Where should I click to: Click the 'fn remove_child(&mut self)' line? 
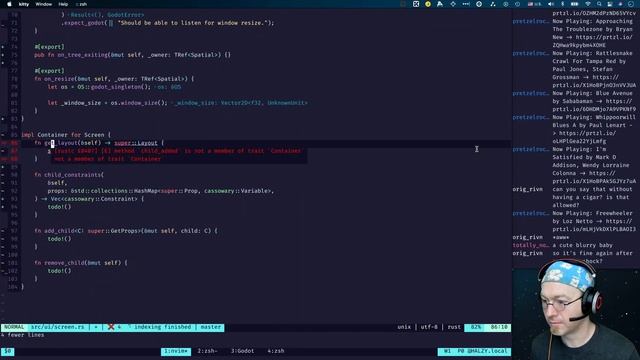81,263
